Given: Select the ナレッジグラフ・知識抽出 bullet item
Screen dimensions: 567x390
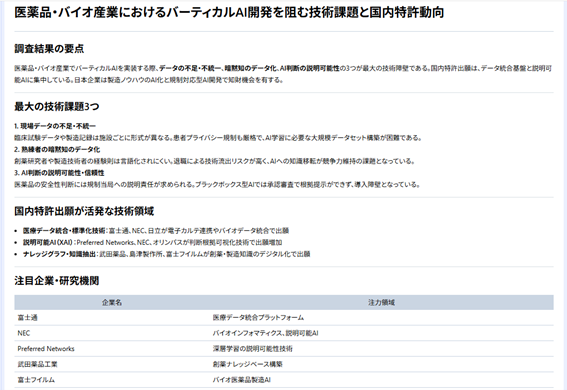Looking at the screenshot, I should pyautogui.click(x=167, y=254).
